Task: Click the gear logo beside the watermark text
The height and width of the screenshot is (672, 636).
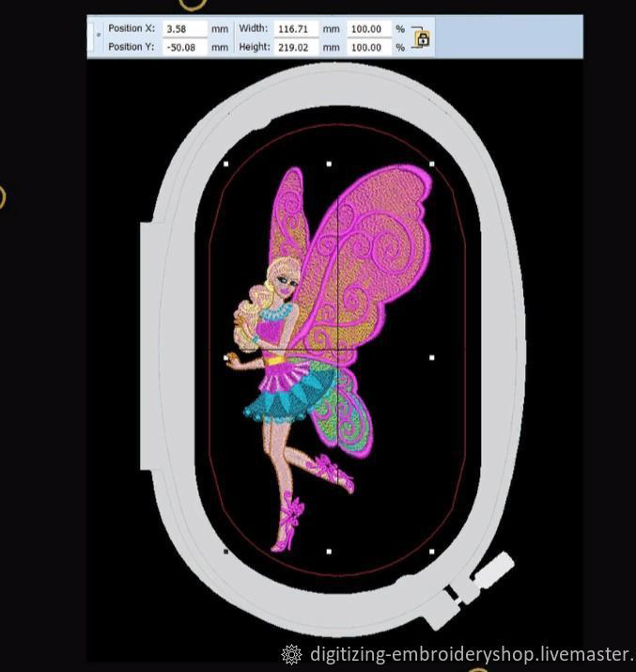Action: click(x=292, y=653)
